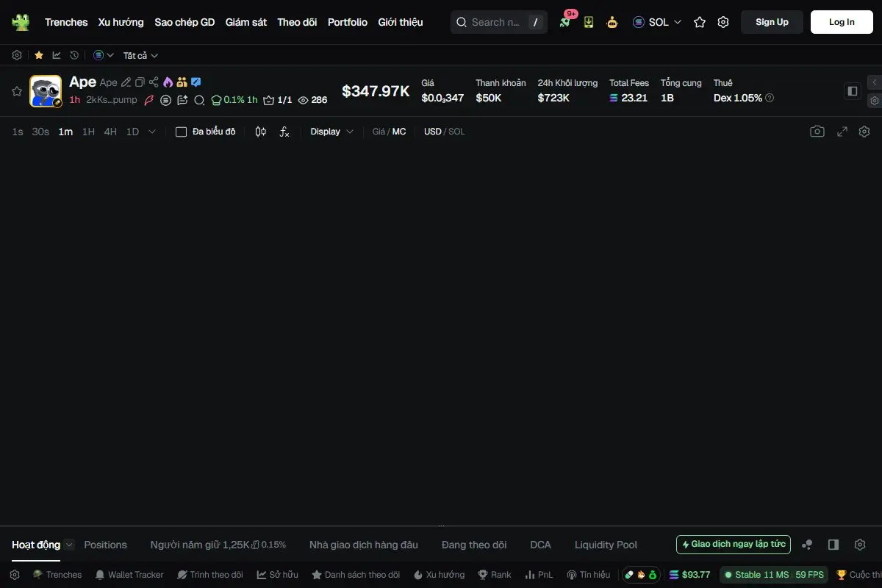Switch chart to MC mode
The height and width of the screenshot is (588, 882).
(399, 132)
